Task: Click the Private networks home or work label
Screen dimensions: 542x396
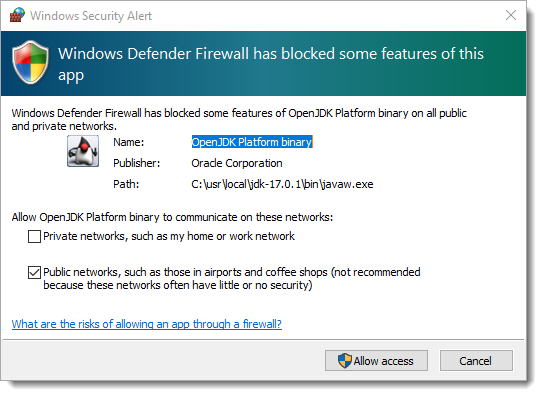Action: pos(169,236)
